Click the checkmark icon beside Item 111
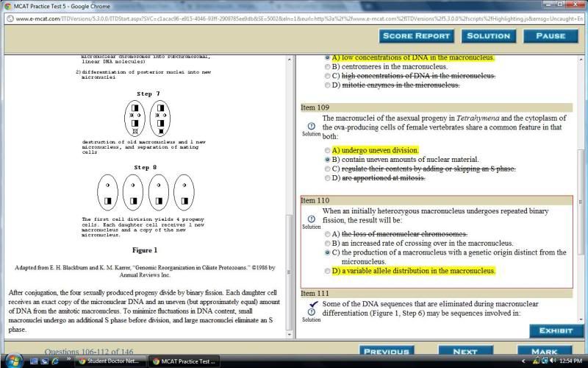Screen dimensions: 588x368 pyautogui.click(x=314, y=304)
